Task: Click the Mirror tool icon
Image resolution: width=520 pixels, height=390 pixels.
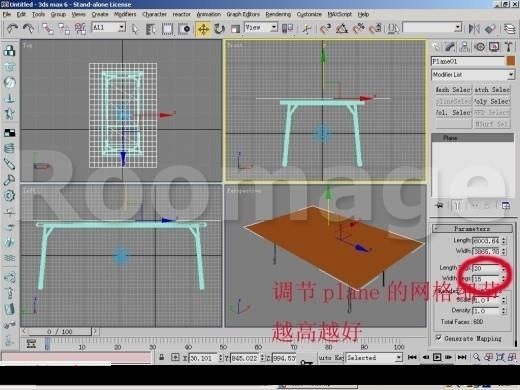Action: point(474,29)
